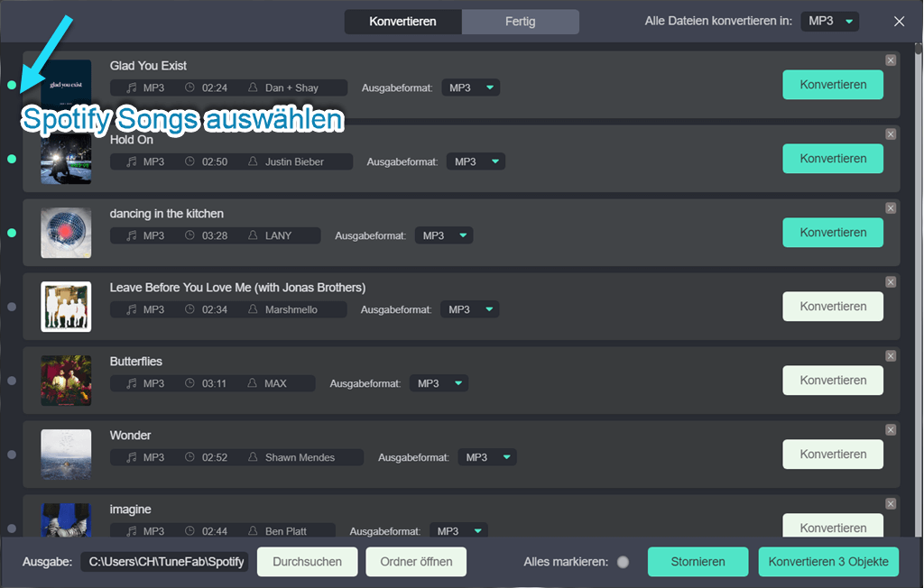Click the Glad You Exist album cover
924x588 pixels.
pyautogui.click(x=66, y=85)
